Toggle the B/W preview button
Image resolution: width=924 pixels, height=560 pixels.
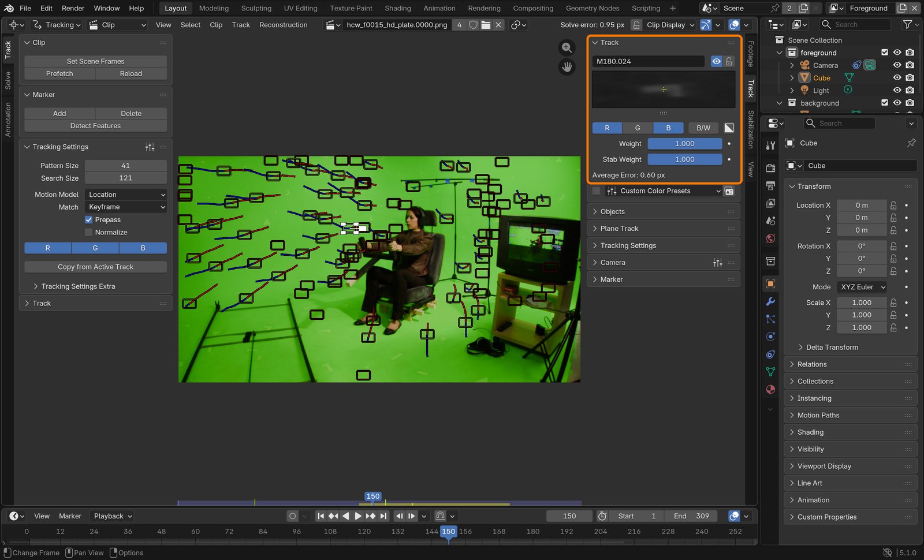[703, 128]
